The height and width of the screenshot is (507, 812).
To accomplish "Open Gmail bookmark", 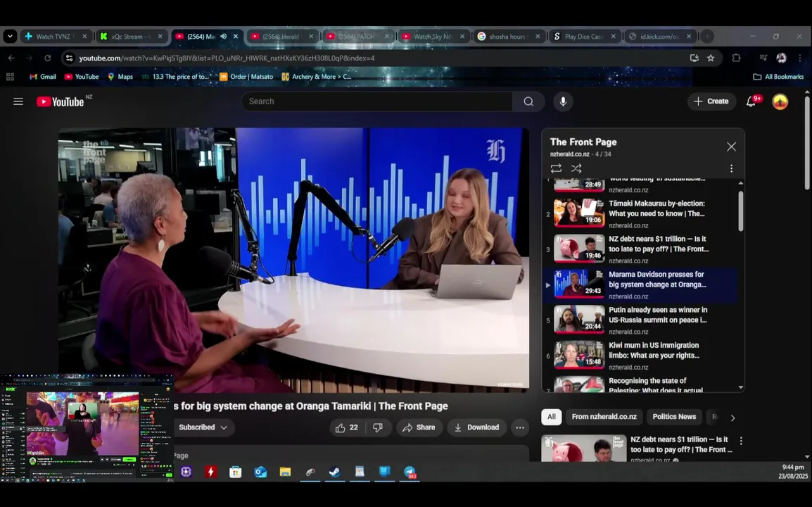I will [42, 77].
